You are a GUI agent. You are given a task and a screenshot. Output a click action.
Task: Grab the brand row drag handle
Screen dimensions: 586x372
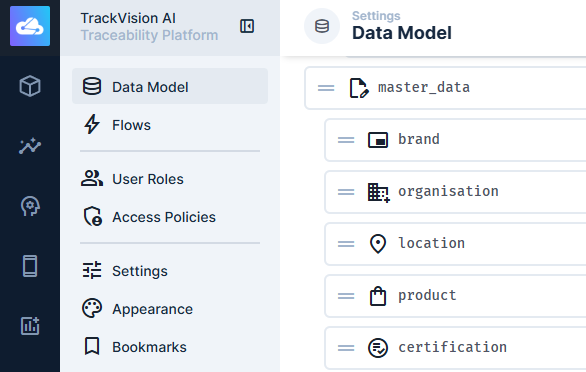[346, 140]
